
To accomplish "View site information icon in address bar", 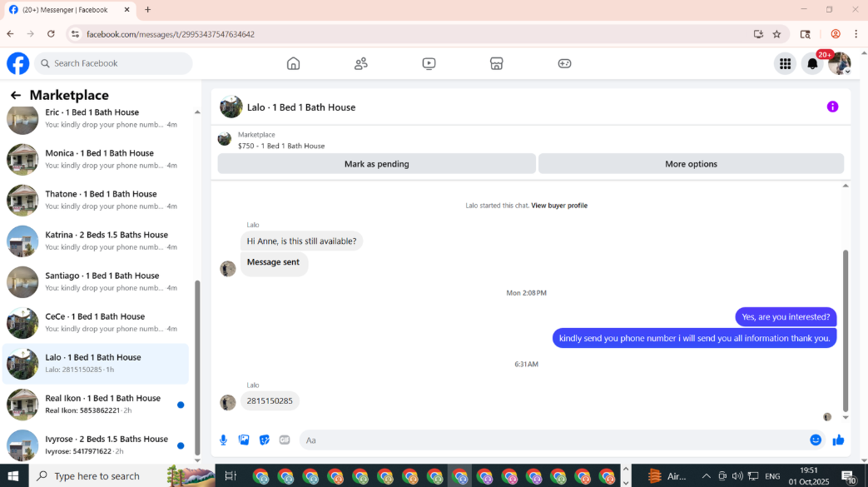I will pyautogui.click(x=75, y=34).
